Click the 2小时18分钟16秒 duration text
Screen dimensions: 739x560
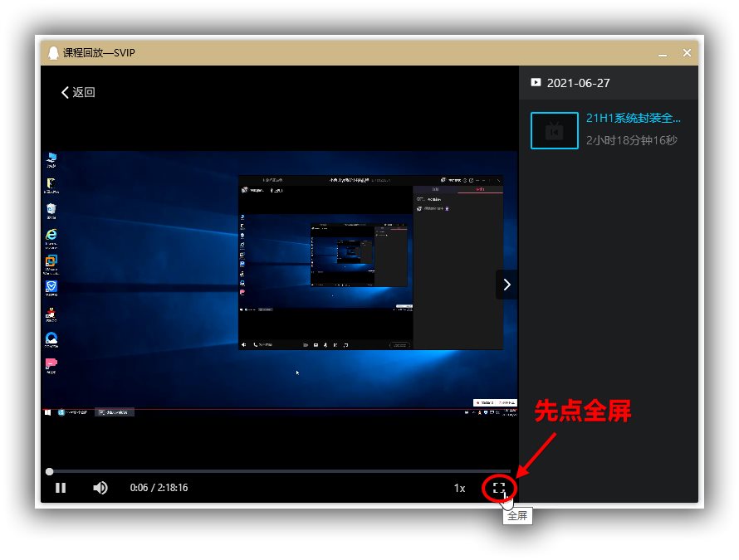point(632,140)
